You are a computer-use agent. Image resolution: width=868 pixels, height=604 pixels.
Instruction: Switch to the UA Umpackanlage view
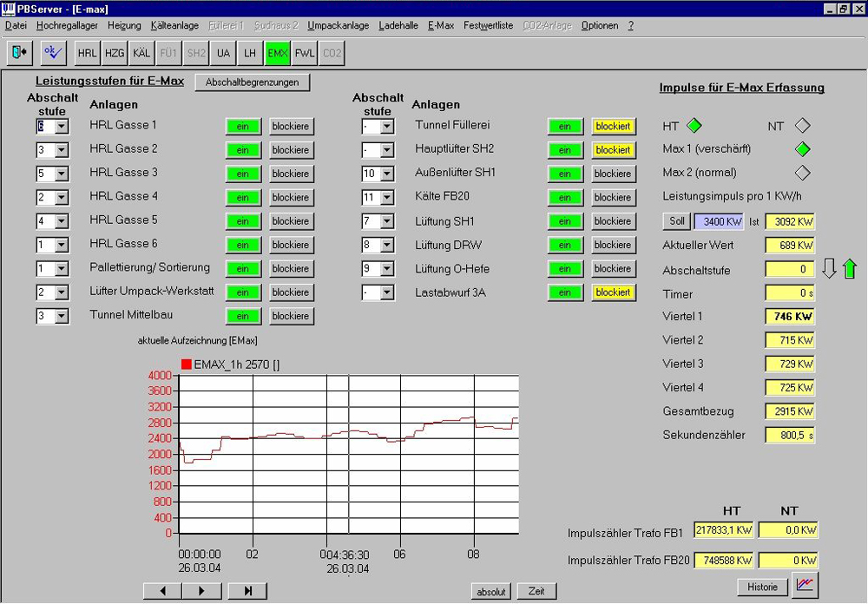pos(222,52)
